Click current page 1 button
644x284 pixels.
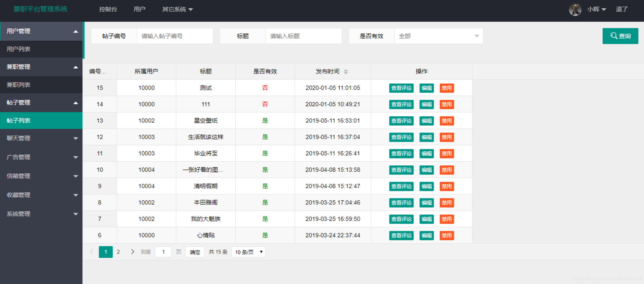pos(106,252)
